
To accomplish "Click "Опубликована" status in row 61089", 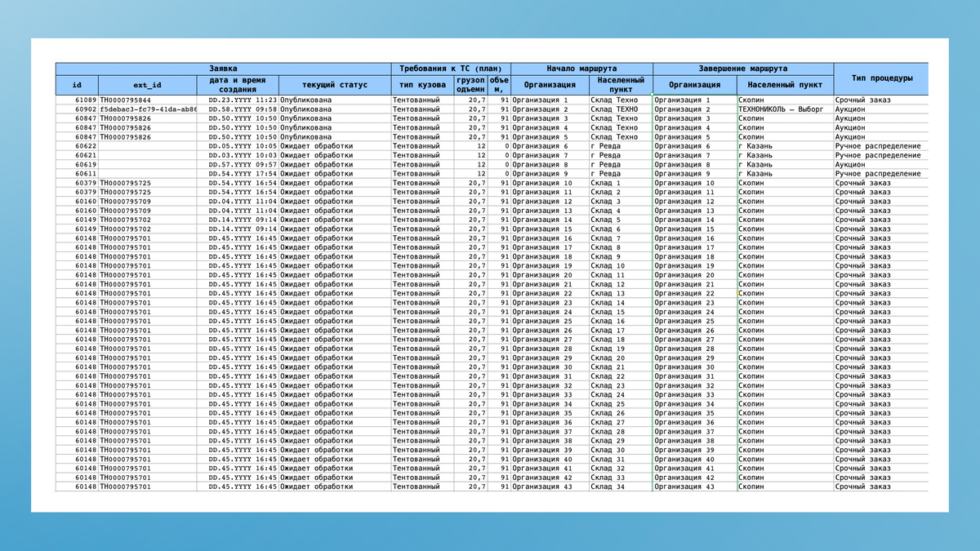I will (335, 100).
